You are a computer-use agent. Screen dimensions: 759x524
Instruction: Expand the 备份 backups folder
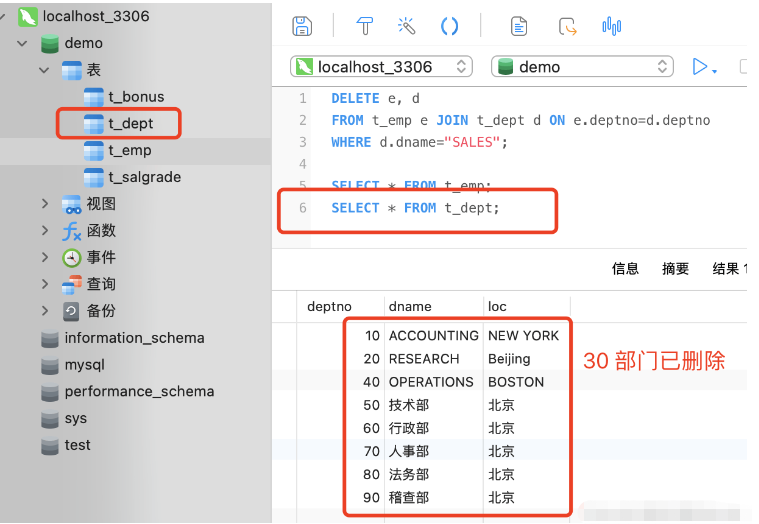point(45,310)
